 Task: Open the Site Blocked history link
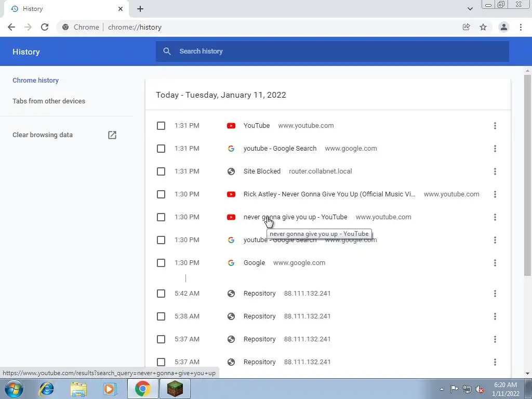pyautogui.click(x=262, y=171)
